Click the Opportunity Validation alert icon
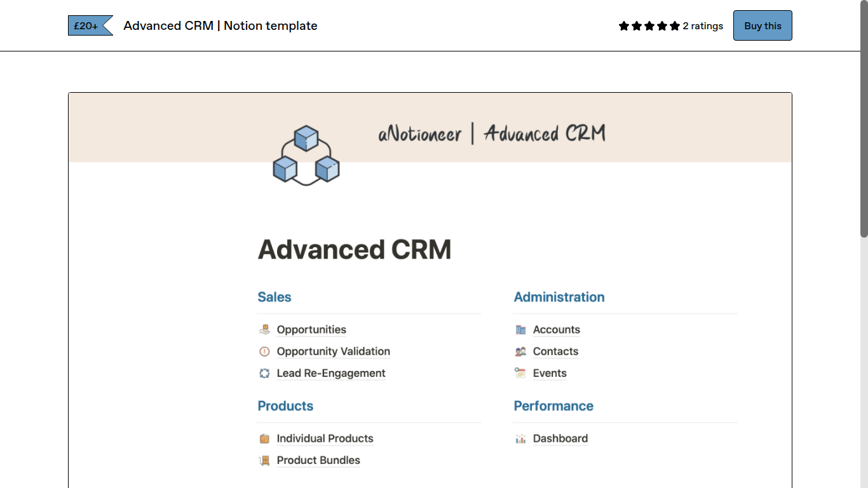868x488 pixels. (265, 351)
